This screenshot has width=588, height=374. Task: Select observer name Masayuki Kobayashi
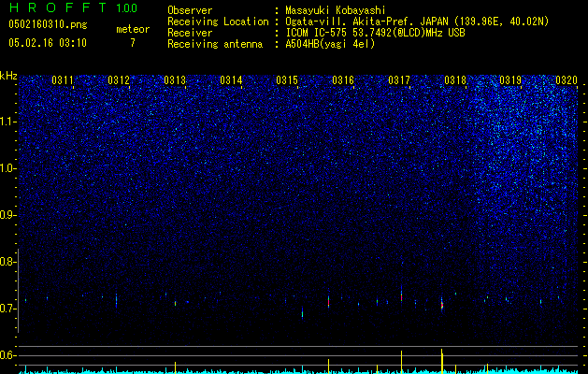tap(335, 10)
